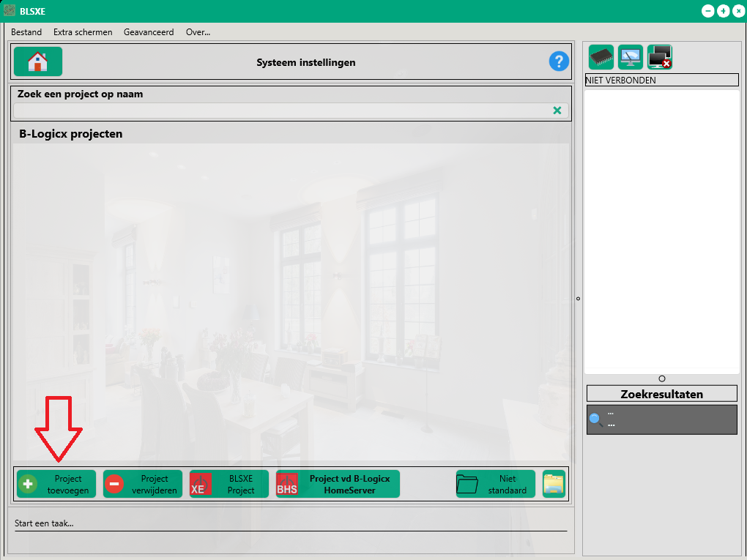This screenshot has width=747, height=560.
Task: Open the Over... menu
Action: [198, 32]
